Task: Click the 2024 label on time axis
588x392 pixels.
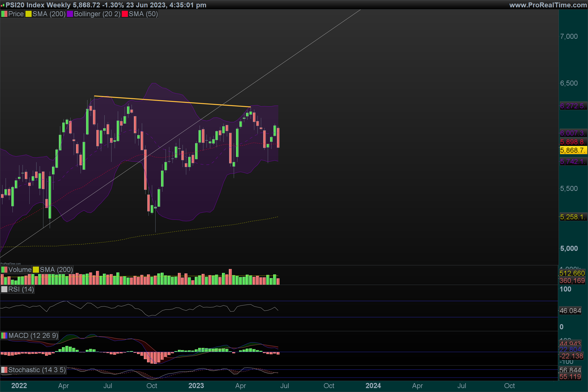Action: 373,385
